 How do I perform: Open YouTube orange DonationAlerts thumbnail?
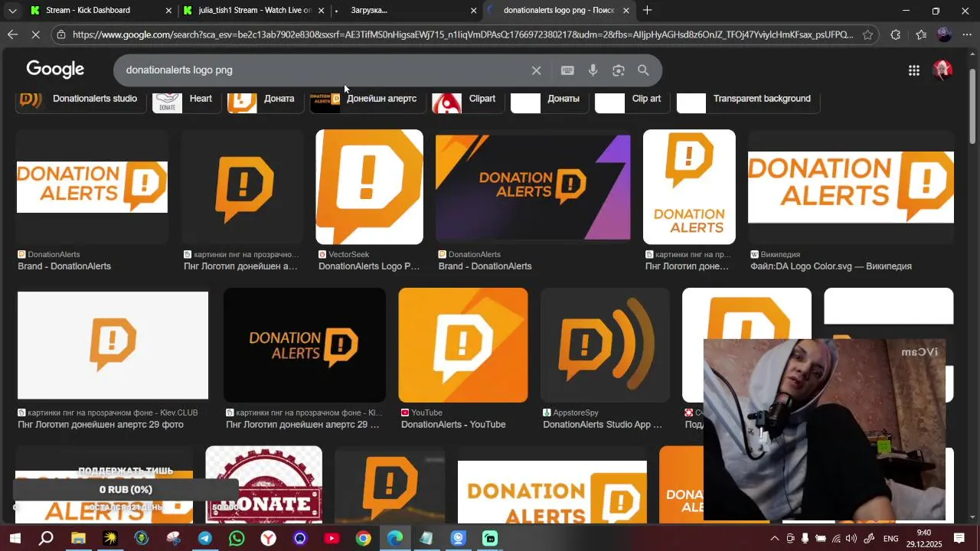pyautogui.click(x=463, y=345)
